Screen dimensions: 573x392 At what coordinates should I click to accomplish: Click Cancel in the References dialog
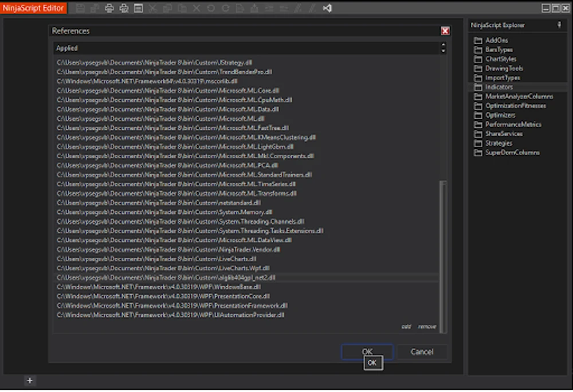click(422, 351)
